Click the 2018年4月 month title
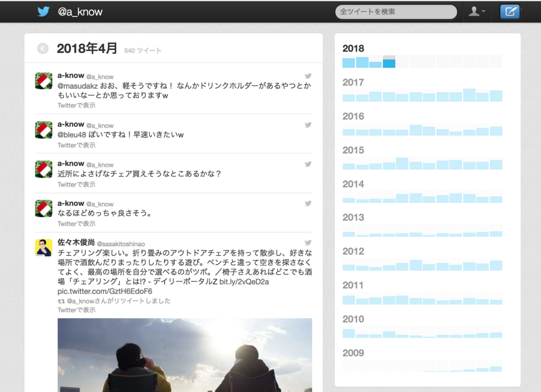This screenshot has width=541, height=392. click(x=87, y=48)
